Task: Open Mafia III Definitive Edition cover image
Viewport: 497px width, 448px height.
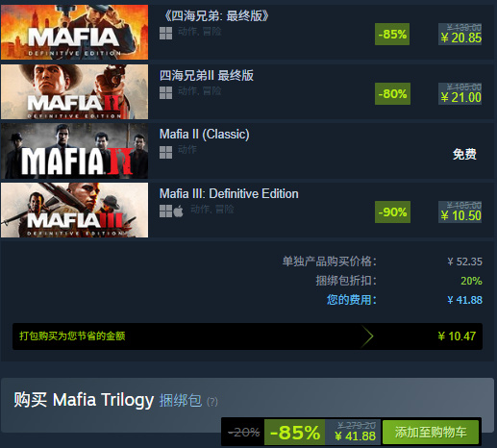Action: click(x=74, y=211)
